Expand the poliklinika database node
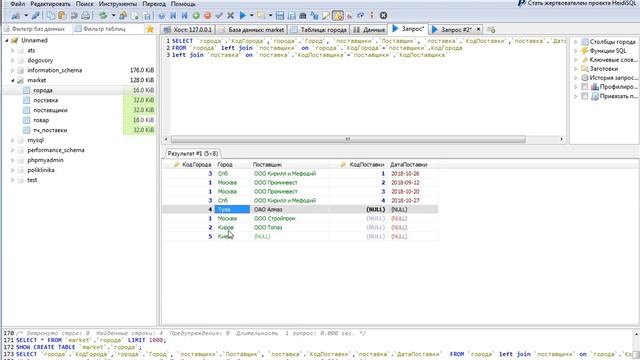 [13, 170]
